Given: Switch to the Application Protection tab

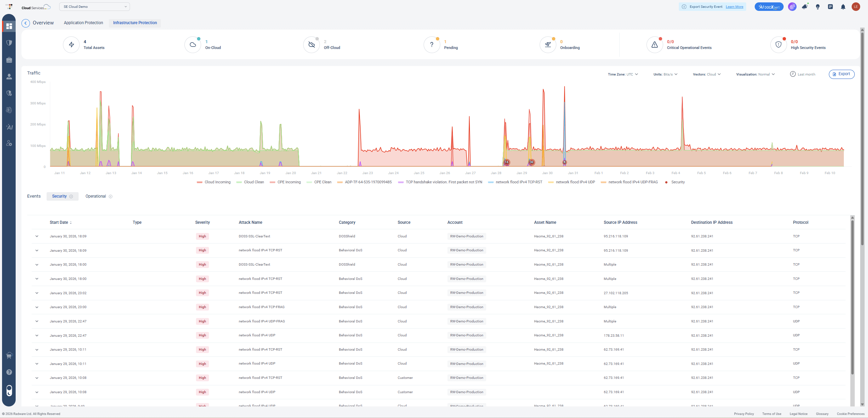Looking at the screenshot, I should coord(83,22).
